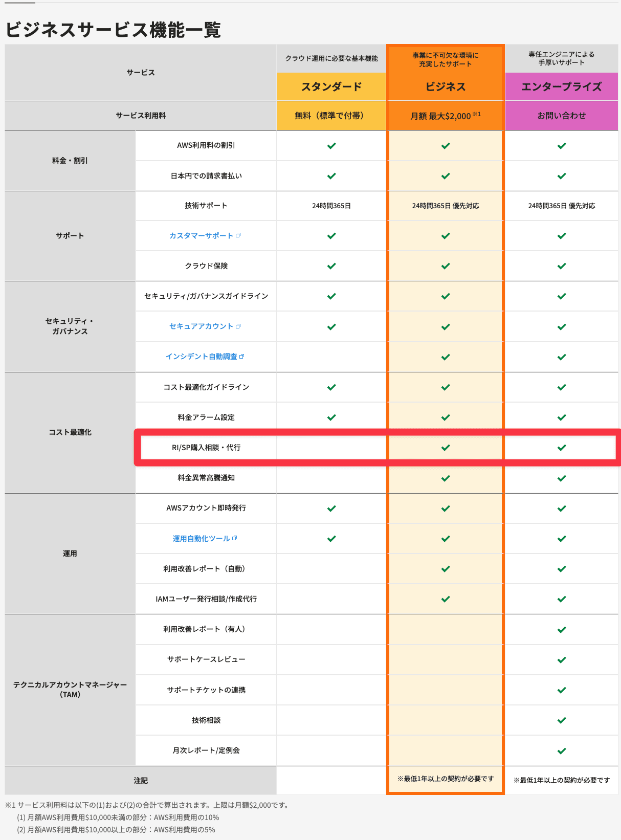Click the コスト最適化 category cell

[x=70, y=432]
